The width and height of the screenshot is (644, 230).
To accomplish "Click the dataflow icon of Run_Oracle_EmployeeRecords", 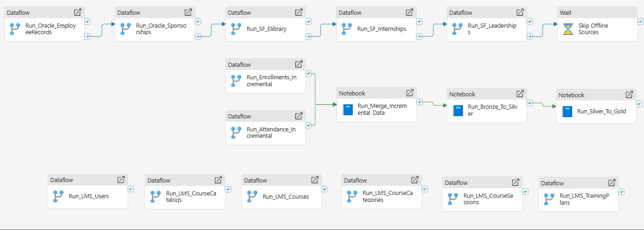I will 15,29.
